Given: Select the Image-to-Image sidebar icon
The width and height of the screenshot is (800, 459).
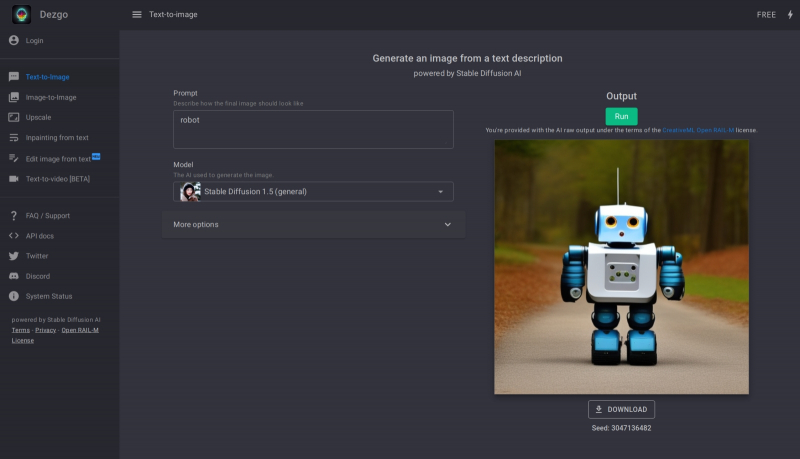Looking at the screenshot, I should [x=14, y=97].
